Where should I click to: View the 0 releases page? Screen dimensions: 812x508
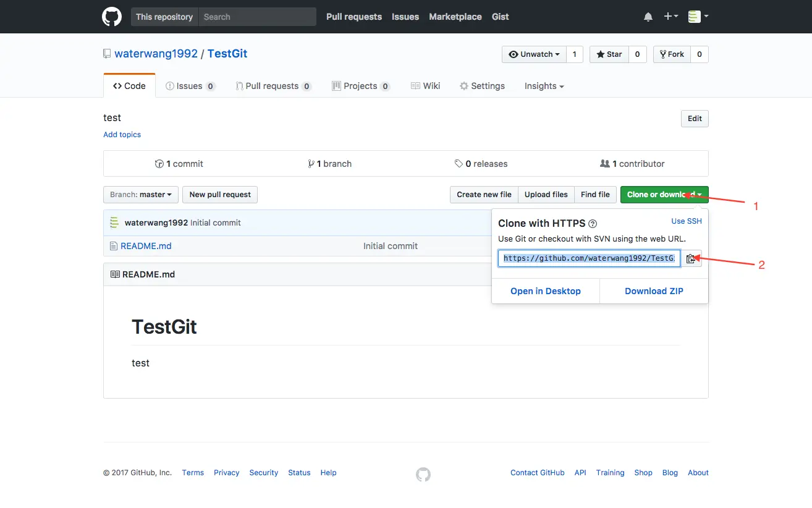pos(481,164)
